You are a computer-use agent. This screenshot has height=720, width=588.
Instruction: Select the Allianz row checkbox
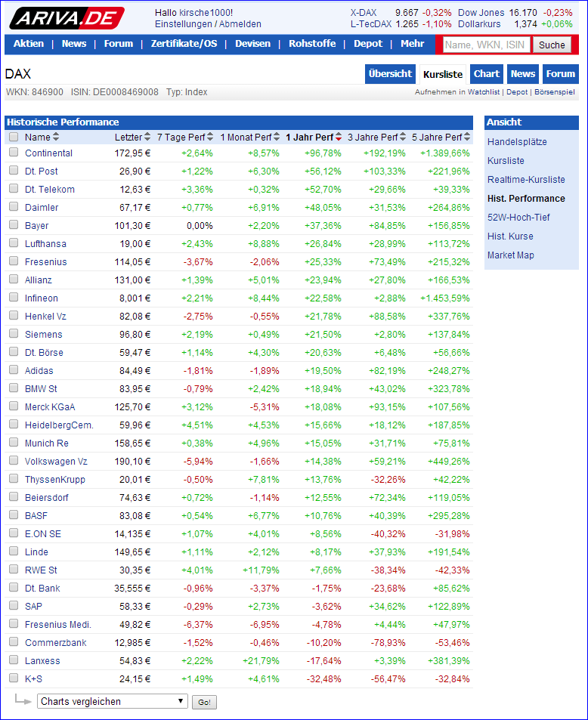coord(13,280)
